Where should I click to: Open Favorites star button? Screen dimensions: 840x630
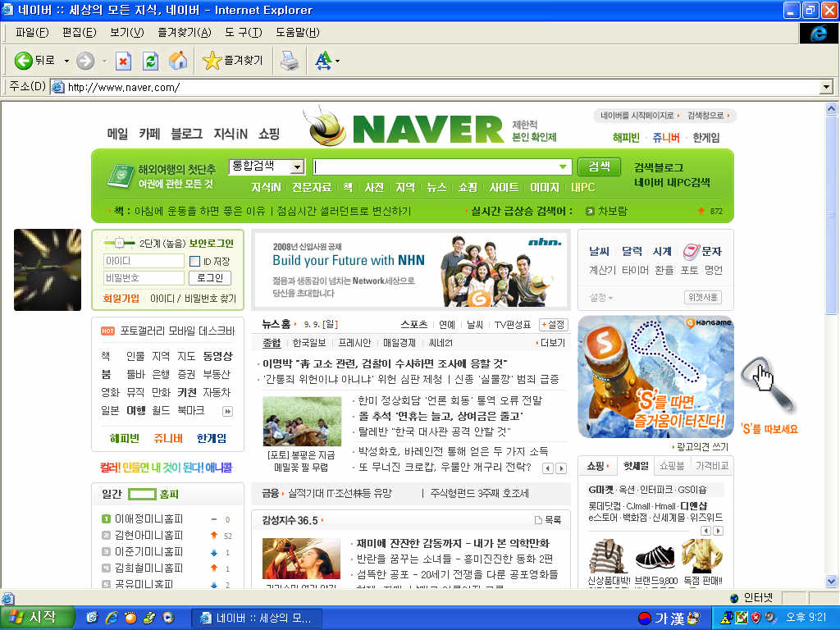(233, 61)
